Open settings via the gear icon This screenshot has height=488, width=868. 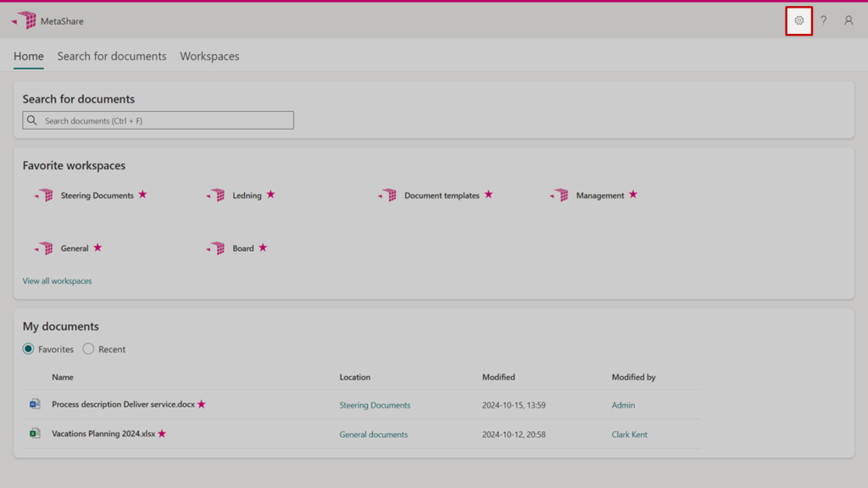point(798,20)
